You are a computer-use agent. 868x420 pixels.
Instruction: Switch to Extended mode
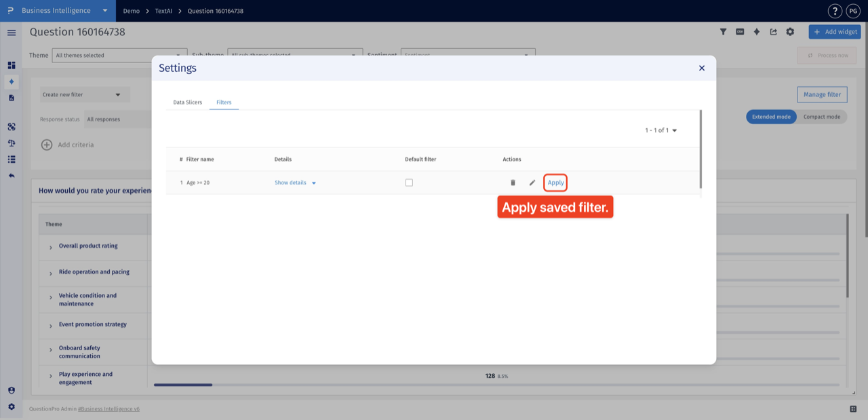(x=771, y=117)
